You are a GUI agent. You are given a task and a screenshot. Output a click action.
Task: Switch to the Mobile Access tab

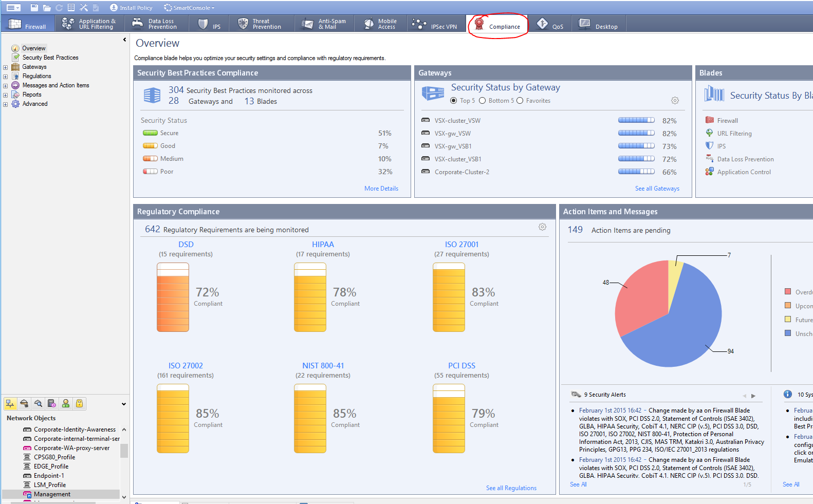380,24
